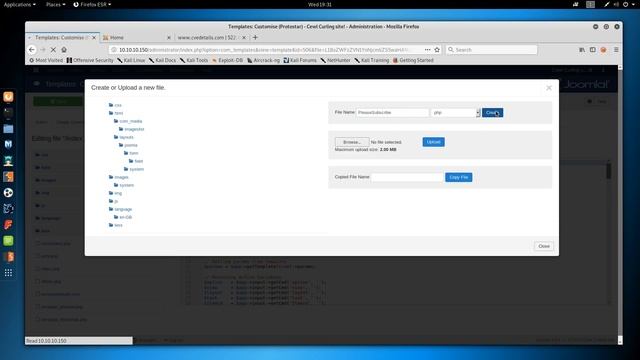Open the Kali Forums bookmark

click(300, 60)
